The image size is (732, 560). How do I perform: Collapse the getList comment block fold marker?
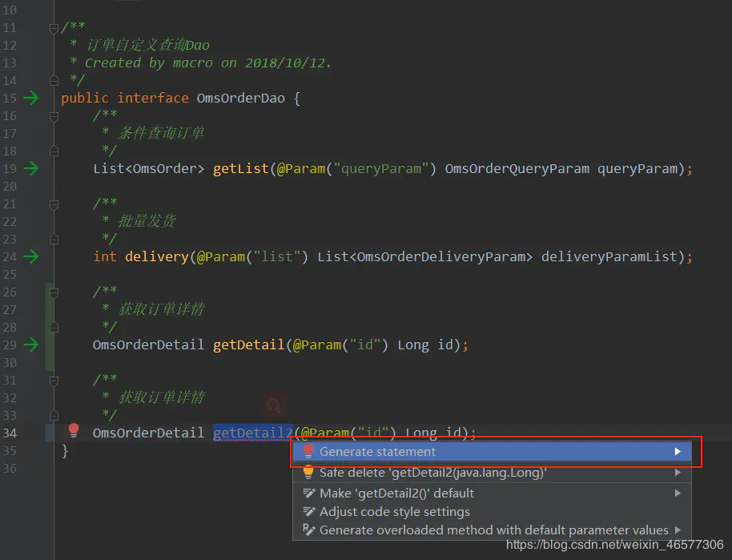(x=54, y=116)
